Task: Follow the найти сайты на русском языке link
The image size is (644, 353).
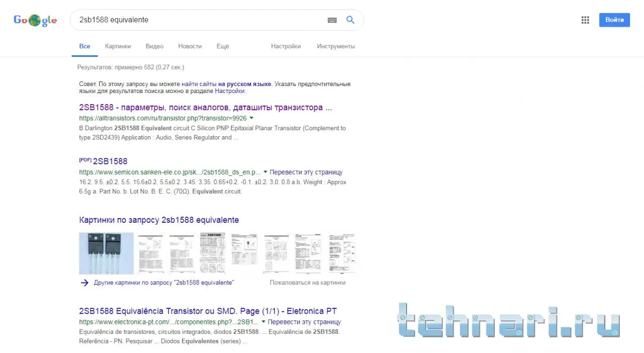Action: [x=226, y=84]
